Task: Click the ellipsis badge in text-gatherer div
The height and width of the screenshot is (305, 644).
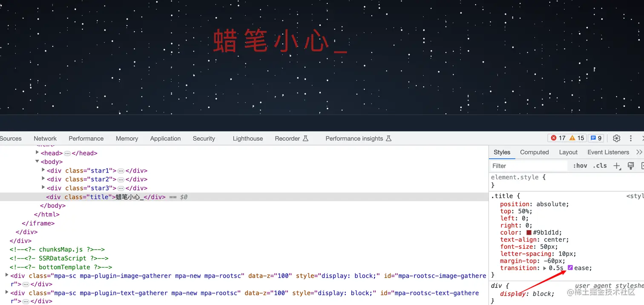Action: pyautogui.click(x=26, y=301)
